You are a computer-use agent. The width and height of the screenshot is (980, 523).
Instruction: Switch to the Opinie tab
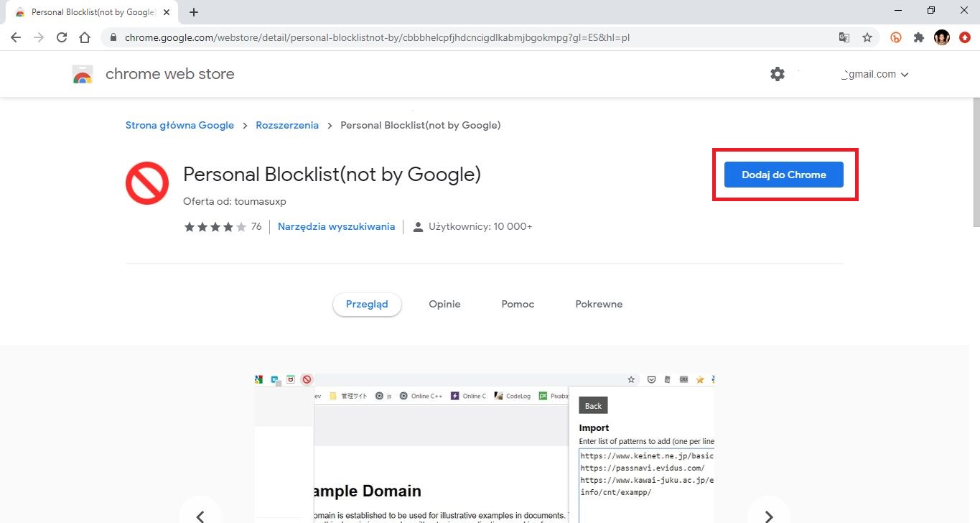(444, 305)
